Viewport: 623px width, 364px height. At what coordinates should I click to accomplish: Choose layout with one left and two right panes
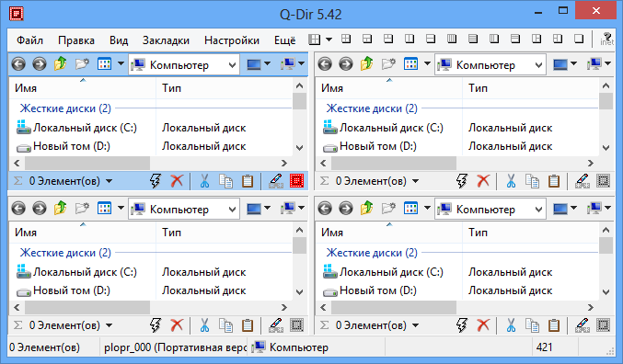click(536, 39)
